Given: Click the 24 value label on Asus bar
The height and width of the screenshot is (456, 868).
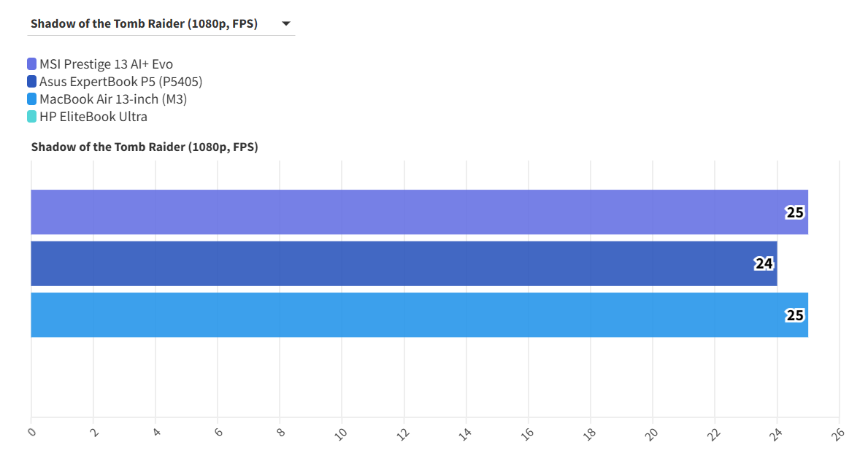Looking at the screenshot, I should point(764,263).
